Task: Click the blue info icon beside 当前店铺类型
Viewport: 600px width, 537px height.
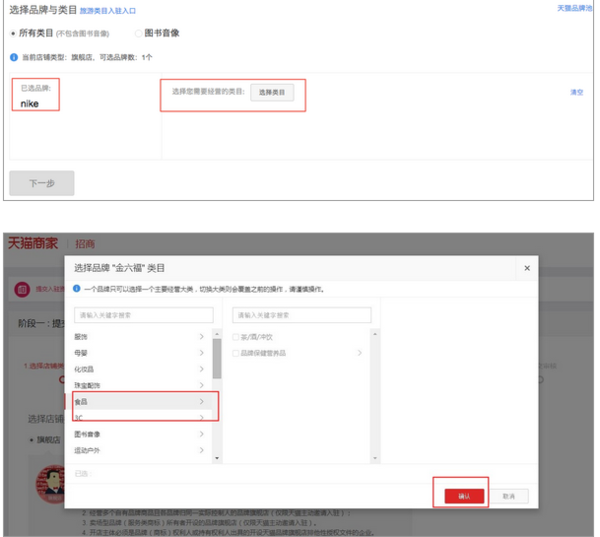Action: 14,57
